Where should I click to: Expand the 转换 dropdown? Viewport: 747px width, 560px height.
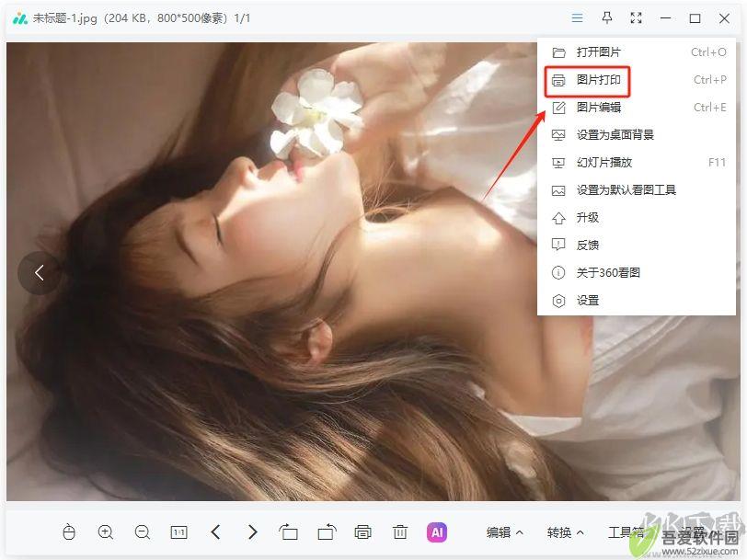566,532
